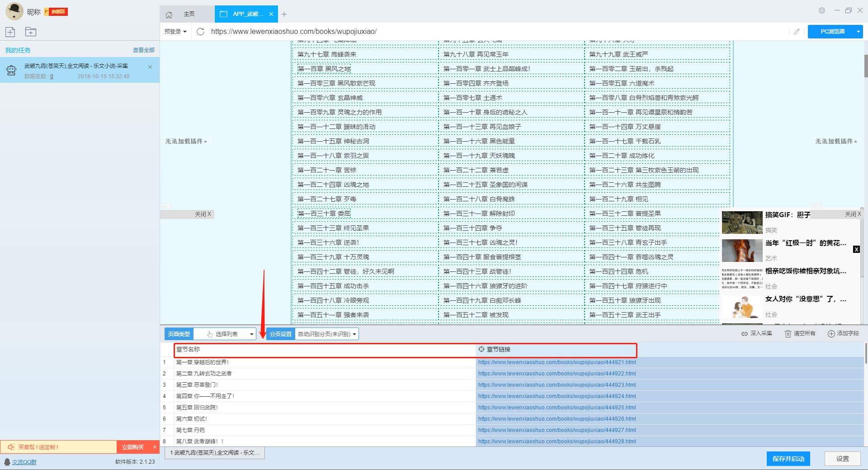Open settings gear in title bar
Viewport: 868px width, 470px height.
822,10
